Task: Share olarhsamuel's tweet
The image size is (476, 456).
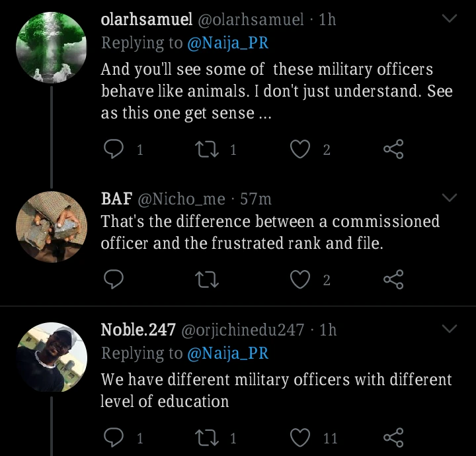Action: pos(393,150)
